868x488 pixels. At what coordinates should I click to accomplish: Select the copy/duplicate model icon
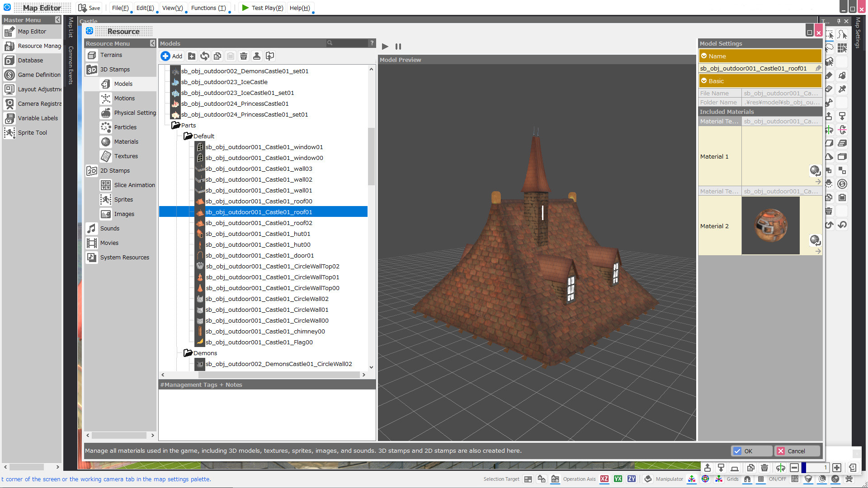click(x=217, y=56)
